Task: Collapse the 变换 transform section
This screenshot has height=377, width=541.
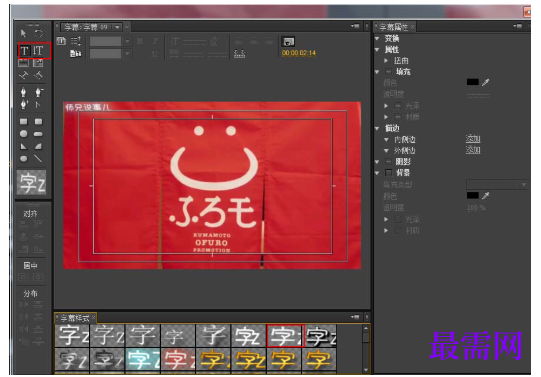Action: (x=377, y=38)
